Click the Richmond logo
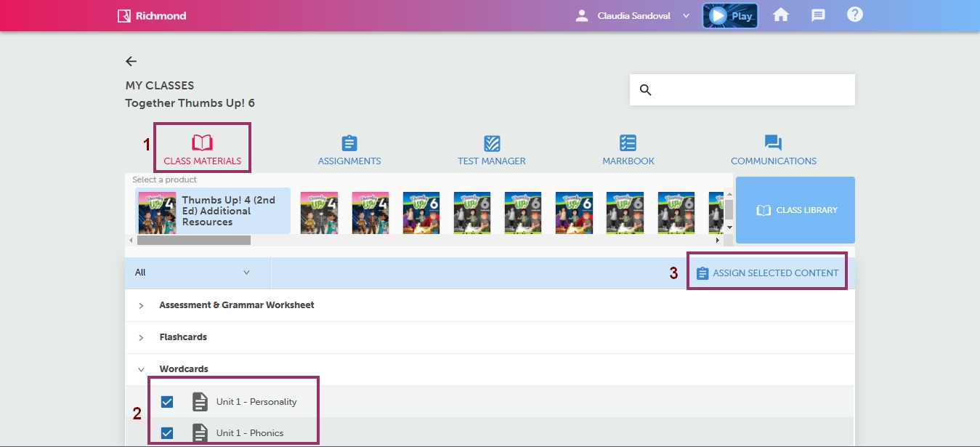 [x=152, y=16]
